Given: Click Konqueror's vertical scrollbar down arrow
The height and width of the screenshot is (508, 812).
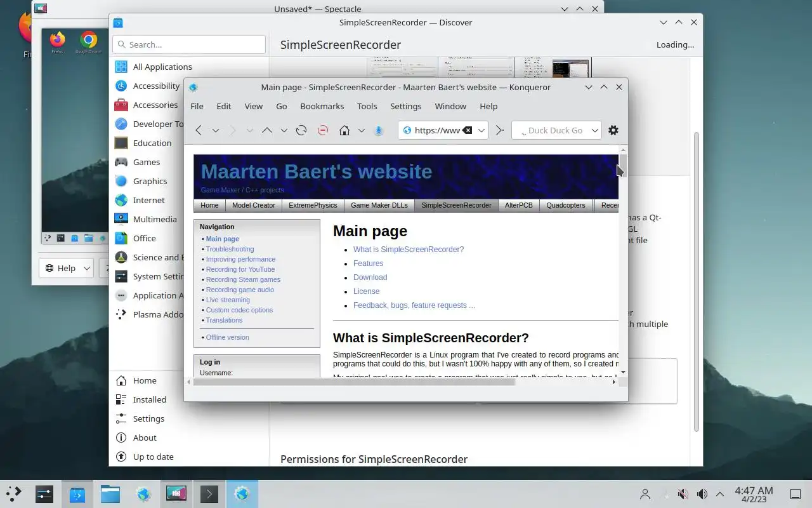Looking at the screenshot, I should pyautogui.click(x=623, y=372).
